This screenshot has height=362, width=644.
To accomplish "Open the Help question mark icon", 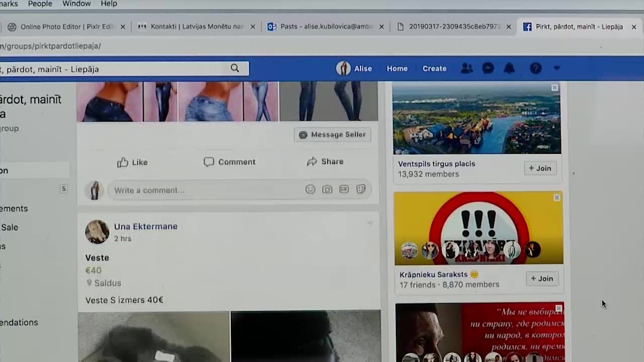I will tap(535, 68).
